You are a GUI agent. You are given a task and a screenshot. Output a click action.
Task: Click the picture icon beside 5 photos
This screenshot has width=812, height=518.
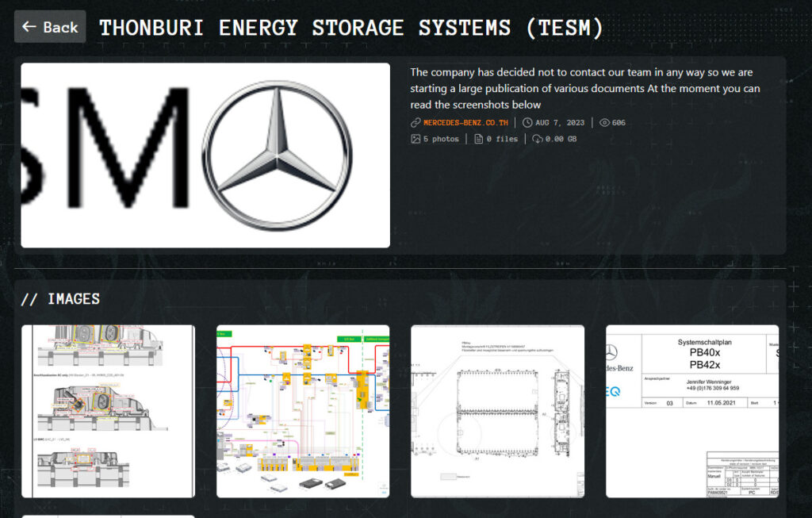pos(416,139)
